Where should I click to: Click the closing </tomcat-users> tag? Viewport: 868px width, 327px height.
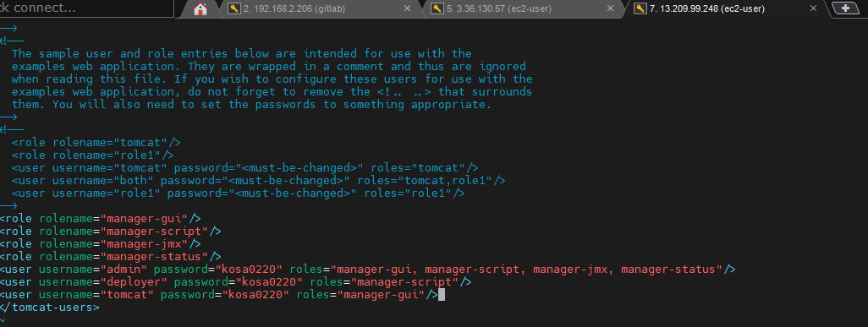pyautogui.click(x=50, y=308)
